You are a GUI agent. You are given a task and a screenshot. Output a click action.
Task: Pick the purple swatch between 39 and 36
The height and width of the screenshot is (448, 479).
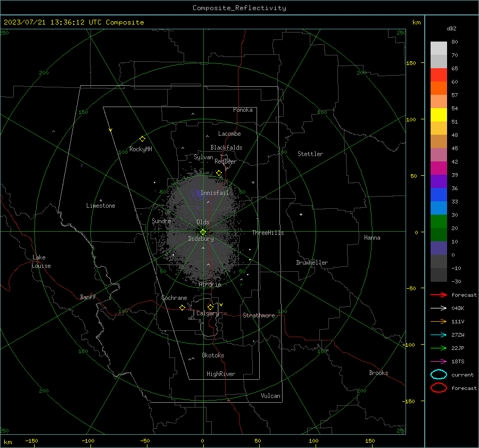439,181
